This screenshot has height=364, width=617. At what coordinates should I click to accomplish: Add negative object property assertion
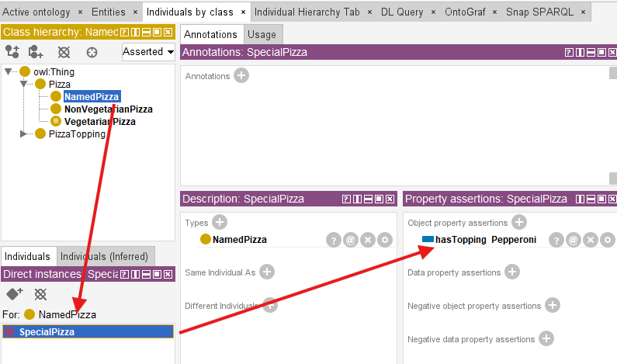(x=553, y=305)
